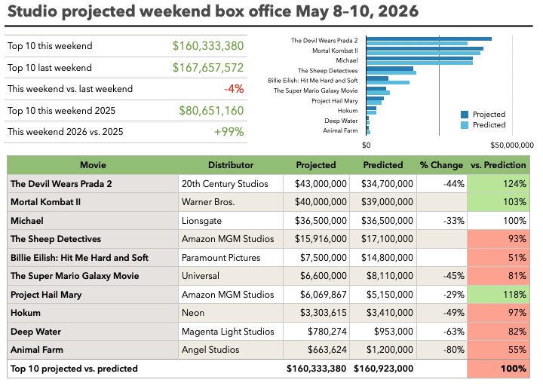Screen dimensions: 543x392
Task: Click the red 51% vs. Prediction cell
Action: pos(499,258)
